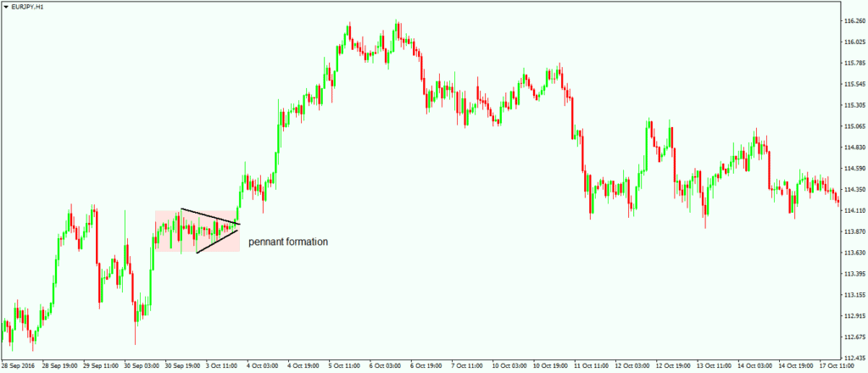Viewport: 868px width, 373px height.
Task: Click the 112.675 price scale label
Action: pyautogui.click(x=854, y=337)
